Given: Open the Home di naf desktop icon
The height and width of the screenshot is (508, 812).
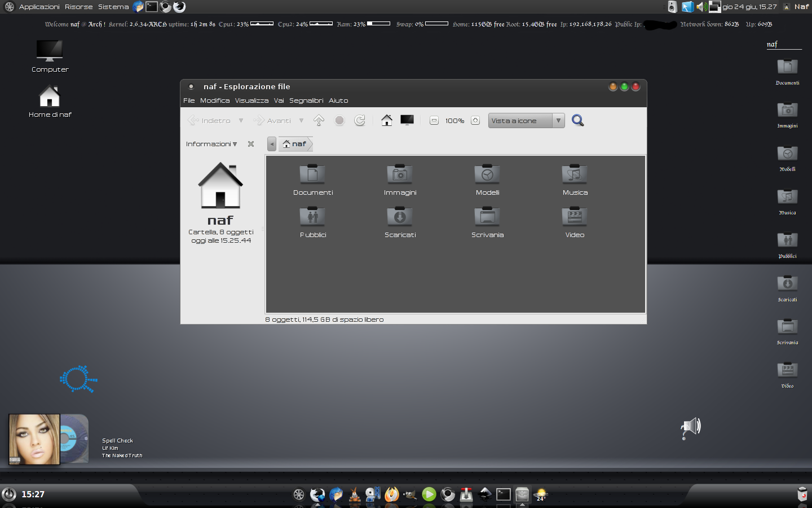Looking at the screenshot, I should click(50, 102).
